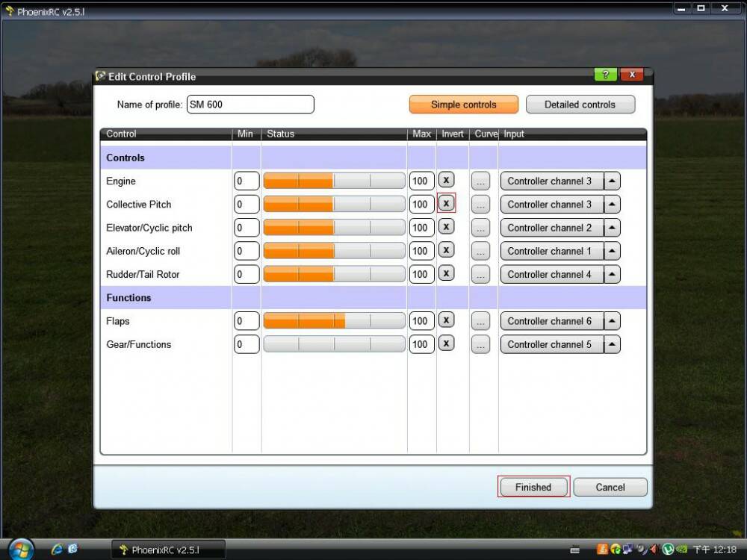Open curve editor for Engine
Screen dimensions: 747x560
pos(480,181)
